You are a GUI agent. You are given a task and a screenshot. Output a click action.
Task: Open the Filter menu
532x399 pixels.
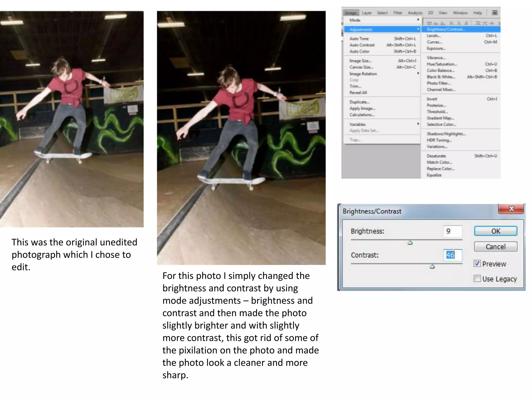click(397, 13)
